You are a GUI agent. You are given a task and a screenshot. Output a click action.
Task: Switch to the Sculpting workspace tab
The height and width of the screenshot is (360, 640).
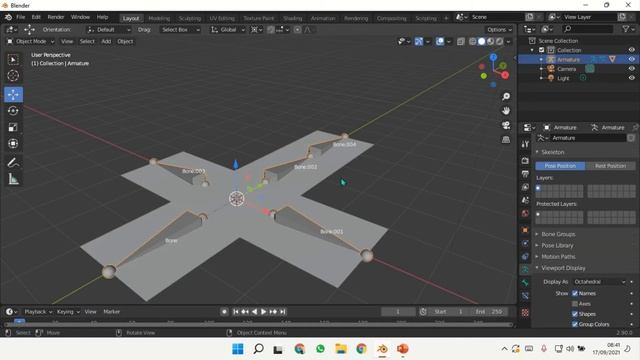(190, 18)
